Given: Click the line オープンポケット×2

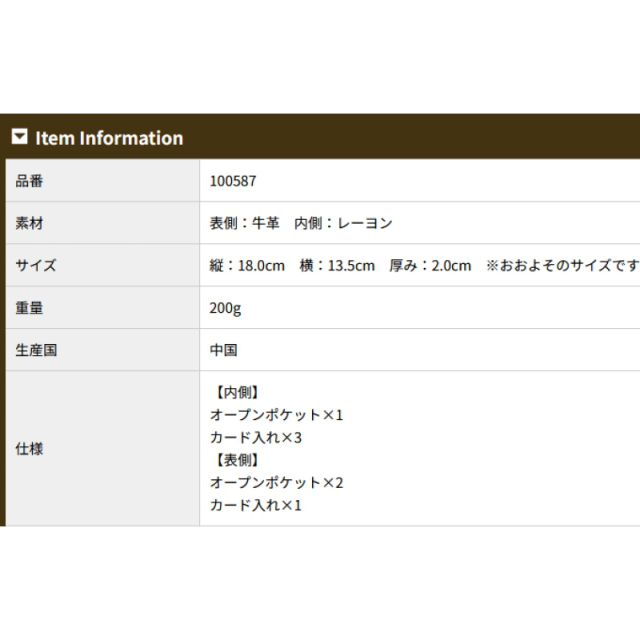Looking at the screenshot, I should point(276,483).
